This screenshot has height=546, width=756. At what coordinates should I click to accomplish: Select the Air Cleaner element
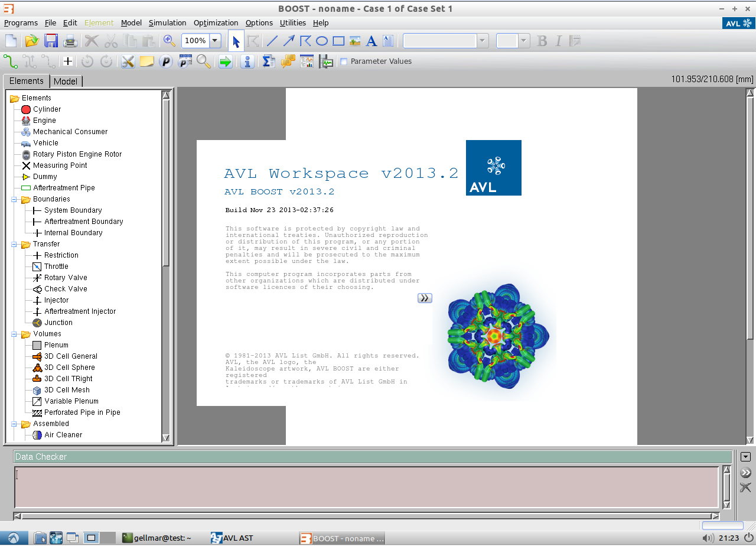63,435
